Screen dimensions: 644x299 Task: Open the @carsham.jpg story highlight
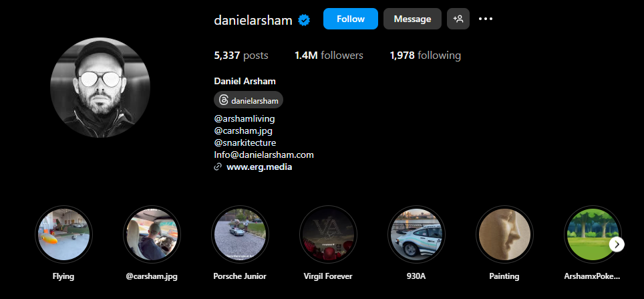pos(152,234)
